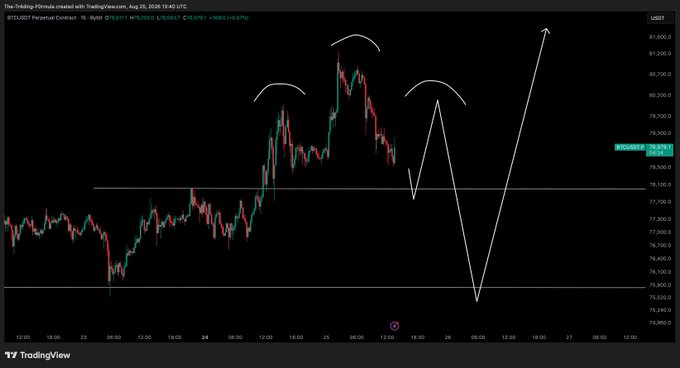This screenshot has width=680, height=368.
Task: Click the 77,000.0 price axis label
Action: tap(660, 232)
